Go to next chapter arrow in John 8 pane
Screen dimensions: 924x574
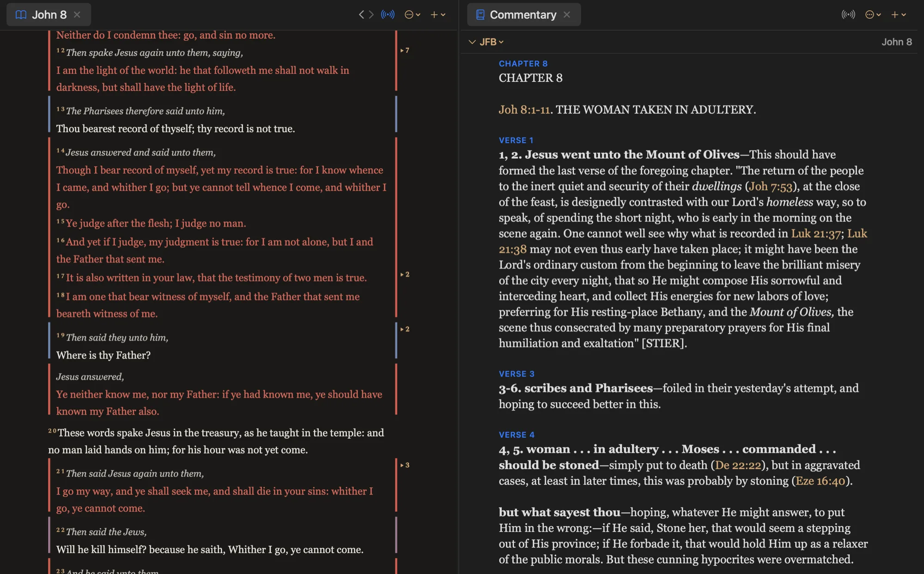(371, 15)
